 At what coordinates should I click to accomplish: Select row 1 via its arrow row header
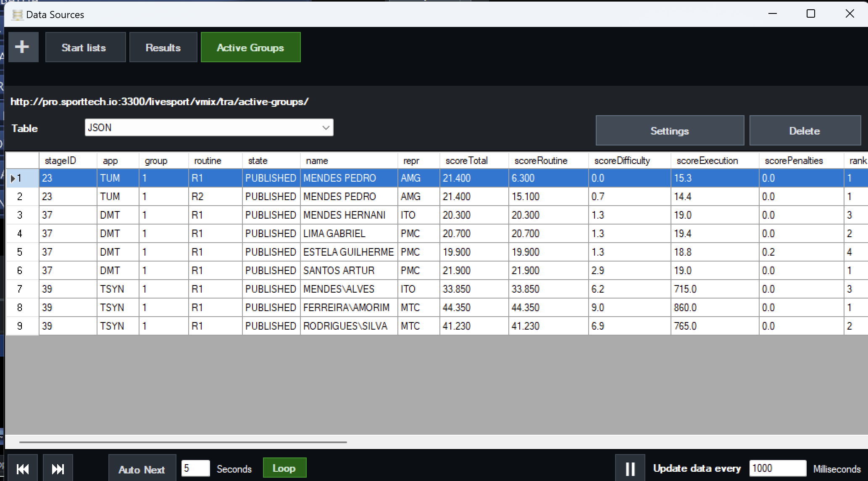(x=22, y=178)
